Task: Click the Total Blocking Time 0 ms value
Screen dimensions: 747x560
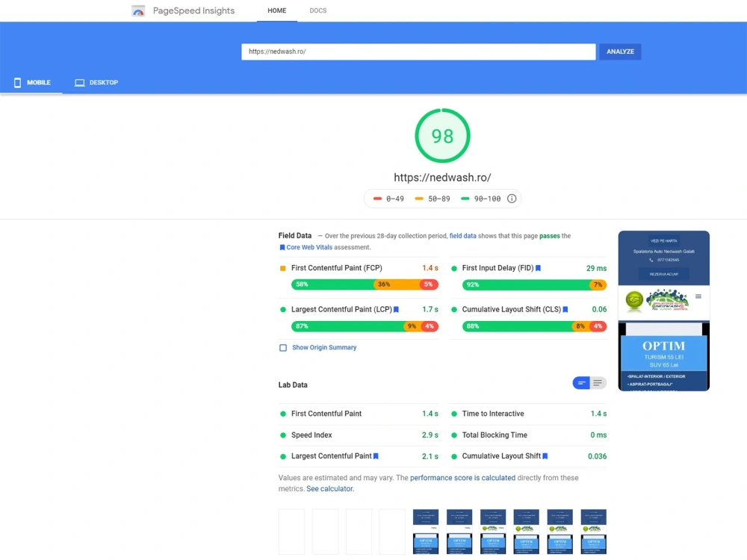Action: coord(598,435)
